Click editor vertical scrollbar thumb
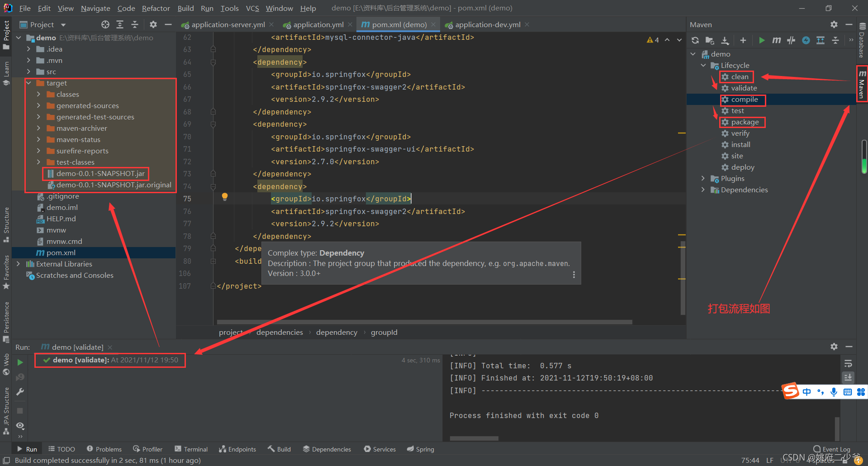Viewport: 868px width, 466px height. (683, 278)
